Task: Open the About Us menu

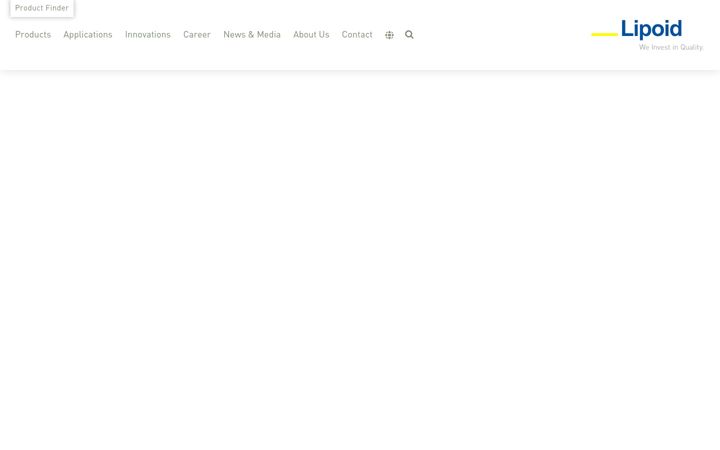Action: click(x=311, y=35)
